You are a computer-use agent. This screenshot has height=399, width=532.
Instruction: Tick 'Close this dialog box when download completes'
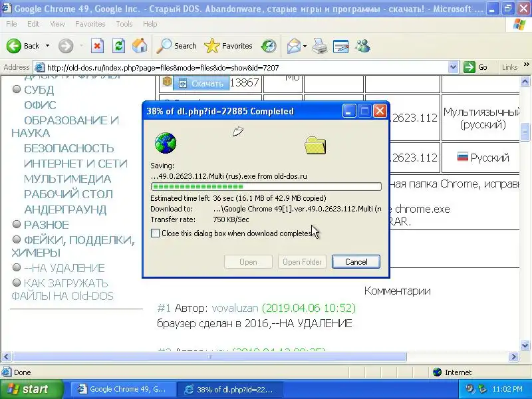[155, 233]
